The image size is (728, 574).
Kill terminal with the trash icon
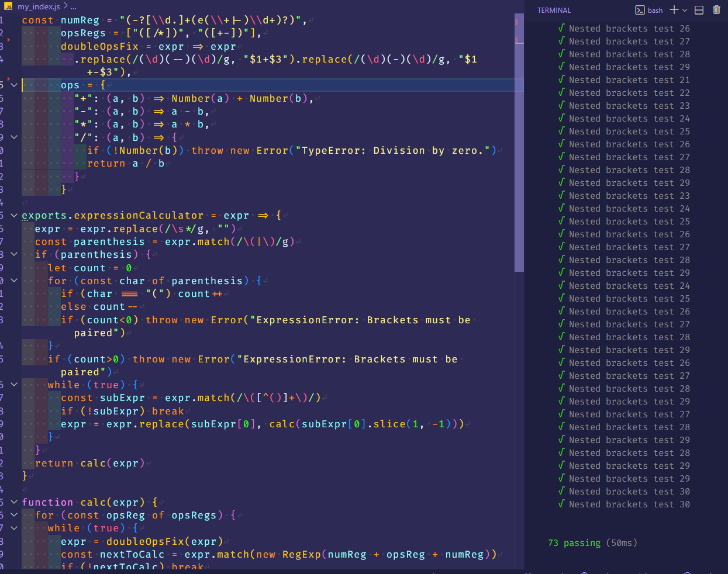coord(716,10)
